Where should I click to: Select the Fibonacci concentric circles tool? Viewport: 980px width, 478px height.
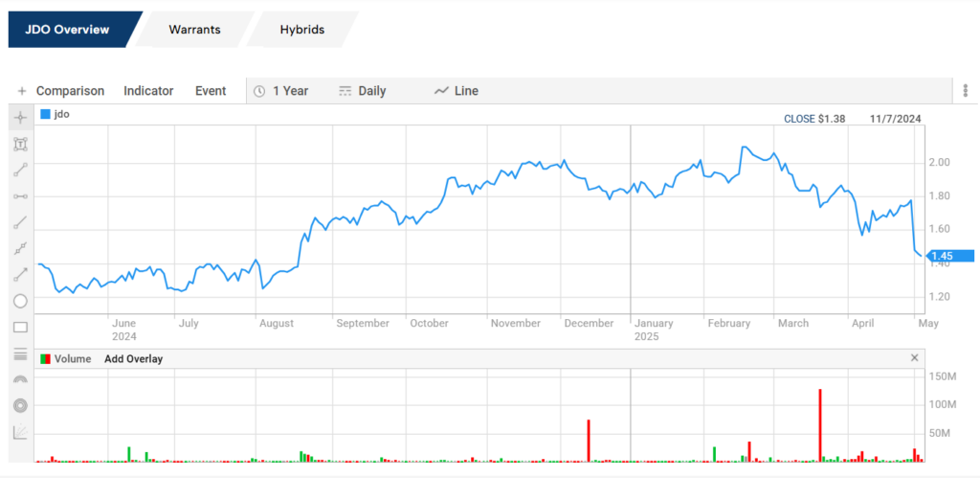(20, 405)
